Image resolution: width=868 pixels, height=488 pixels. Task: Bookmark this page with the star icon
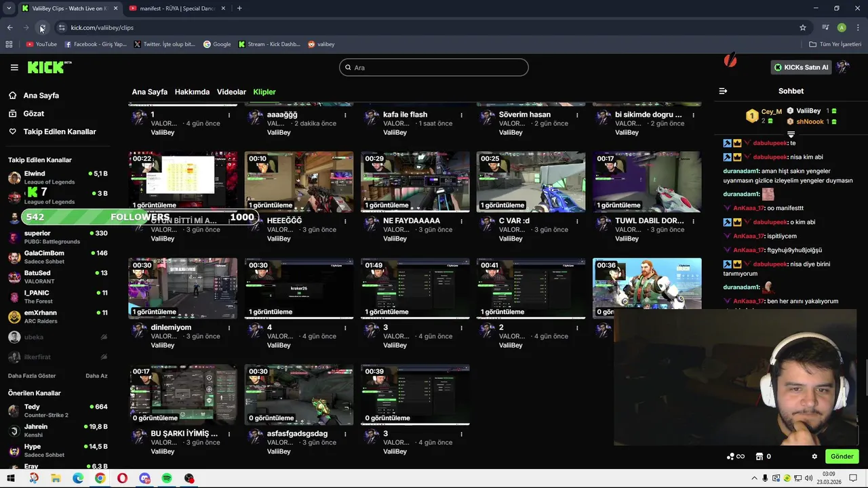click(x=803, y=28)
